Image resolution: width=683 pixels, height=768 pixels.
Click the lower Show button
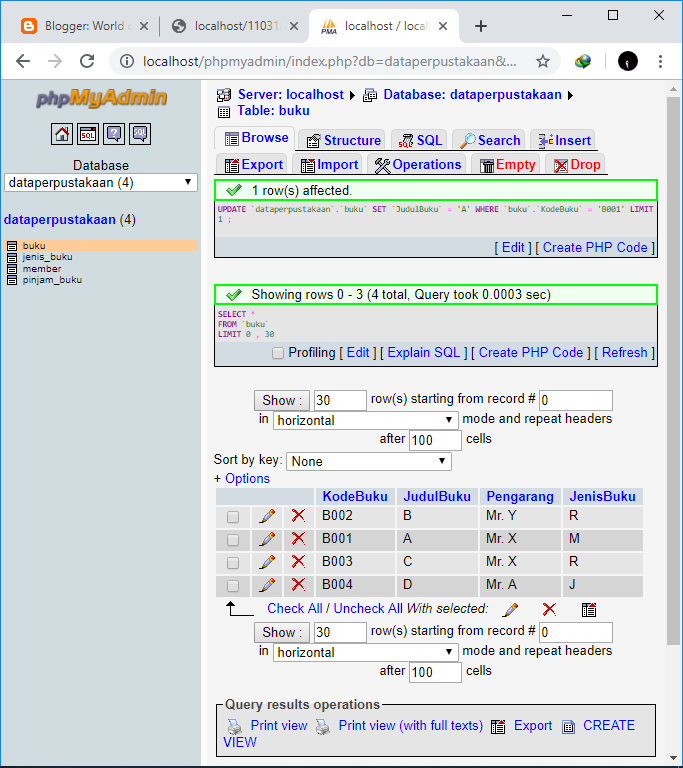click(x=282, y=632)
